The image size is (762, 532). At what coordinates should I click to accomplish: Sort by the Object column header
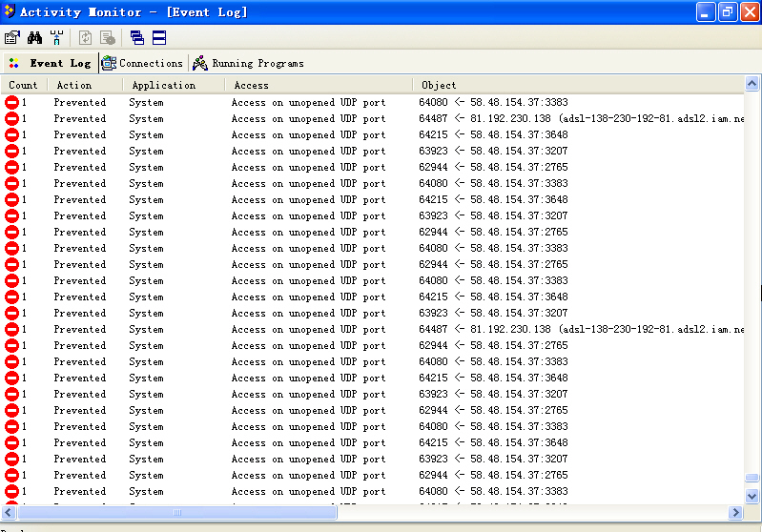578,85
